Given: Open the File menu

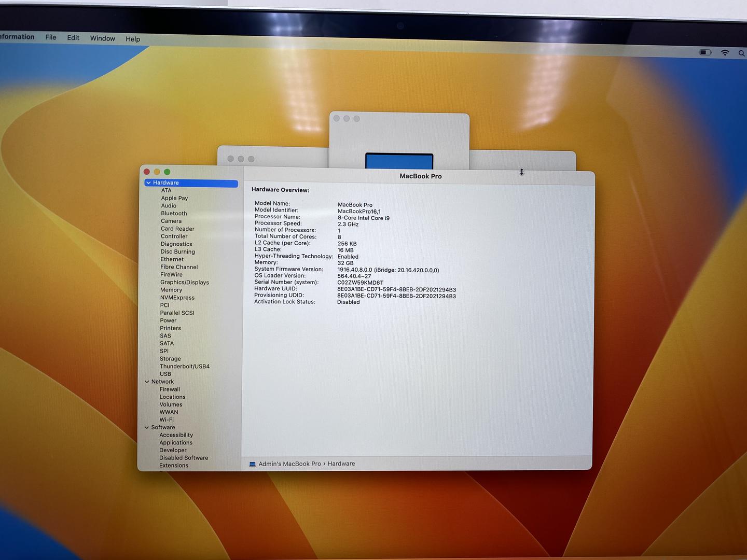Looking at the screenshot, I should (x=51, y=37).
